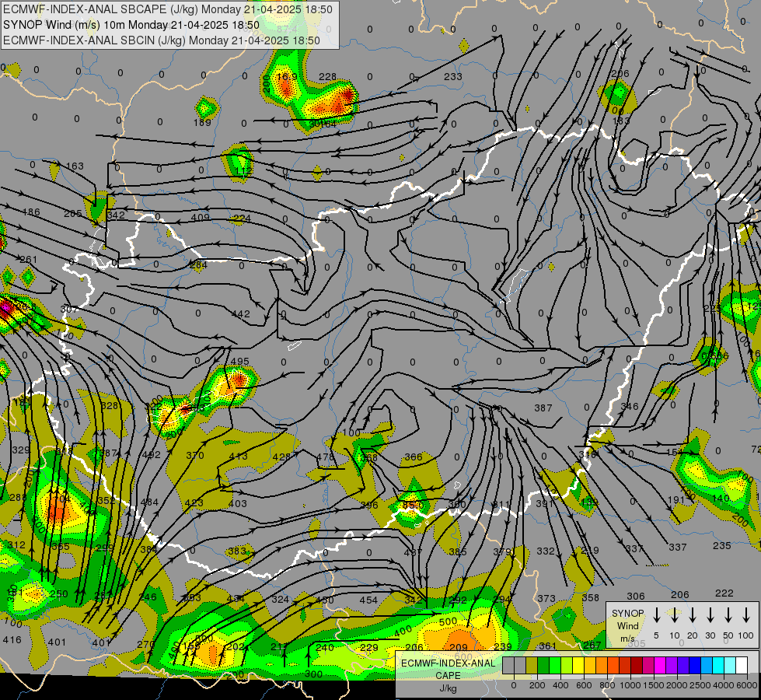This screenshot has height=700, width=761.
Task: Click the map value 370
Action: coord(195,455)
